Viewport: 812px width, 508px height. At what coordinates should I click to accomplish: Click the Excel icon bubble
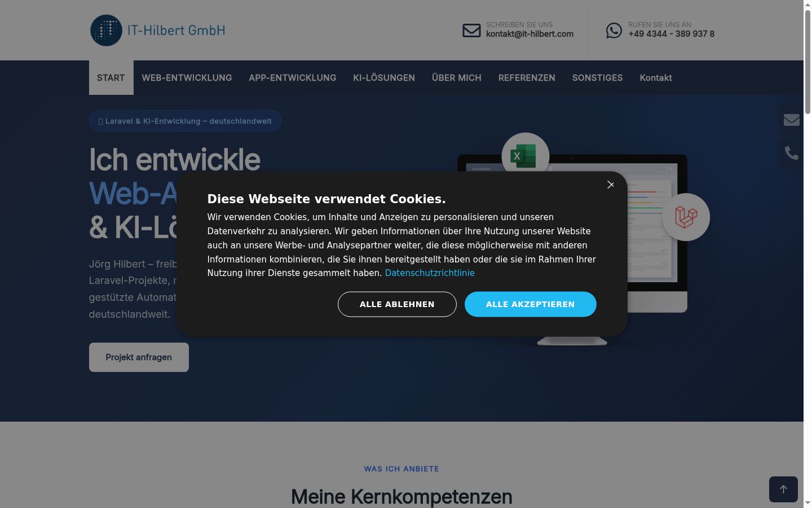(525, 156)
